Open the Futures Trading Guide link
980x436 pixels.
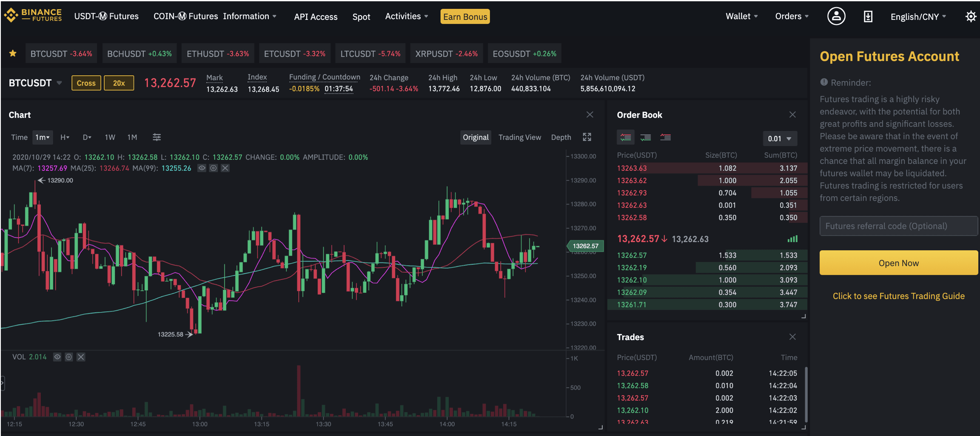[898, 296]
